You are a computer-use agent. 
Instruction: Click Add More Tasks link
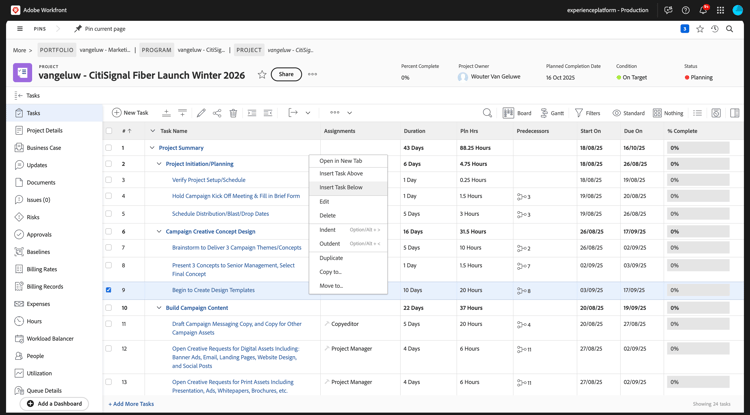[x=131, y=404]
